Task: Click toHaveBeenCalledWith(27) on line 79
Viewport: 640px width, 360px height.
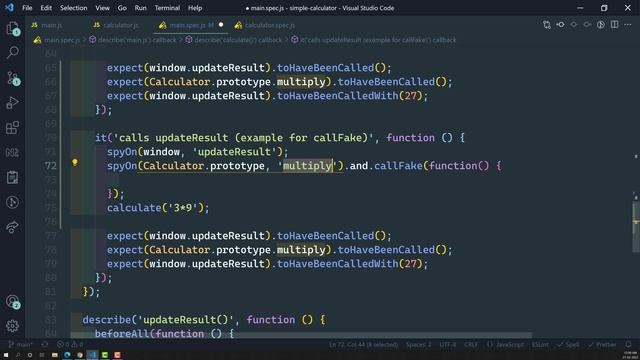Action: coord(350,264)
